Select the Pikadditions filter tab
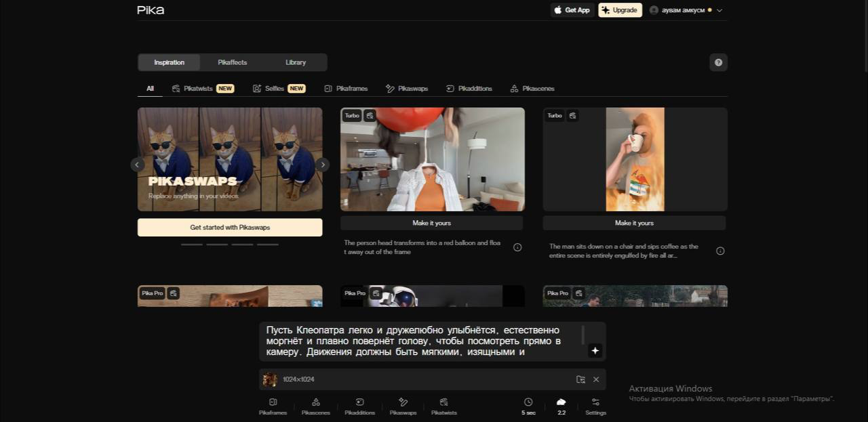Screen dimensions: 868x422 469,89
